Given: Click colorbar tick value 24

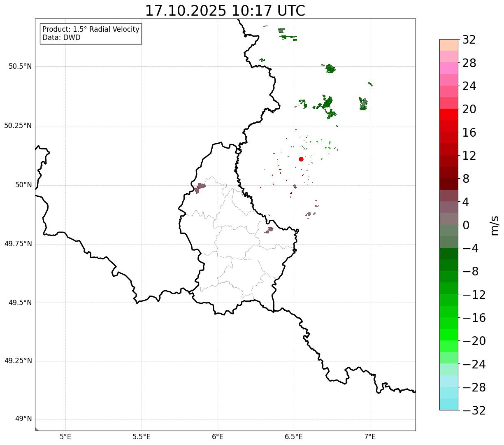Looking at the screenshot, I should tap(469, 86).
